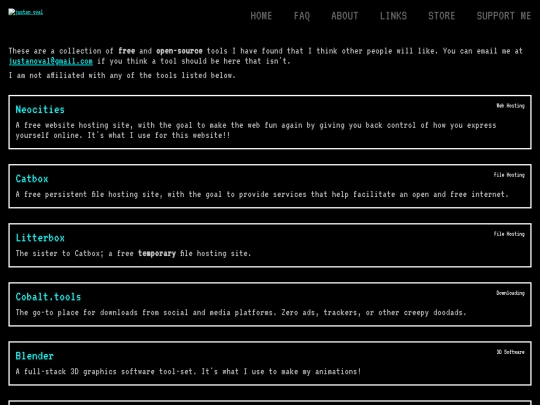The image size is (540, 405).
Task: Go to the FAQ page
Action: (x=302, y=16)
